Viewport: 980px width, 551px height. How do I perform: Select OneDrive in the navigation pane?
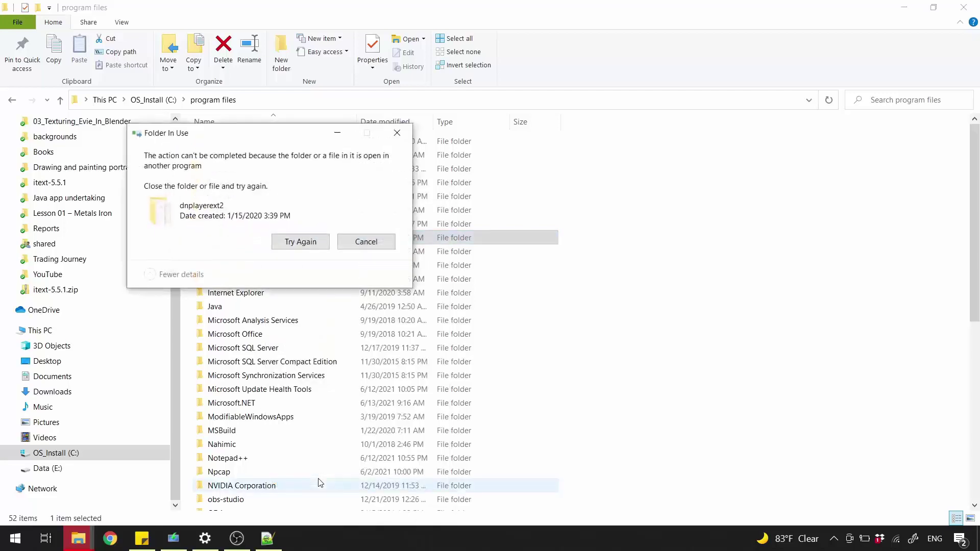click(x=43, y=310)
